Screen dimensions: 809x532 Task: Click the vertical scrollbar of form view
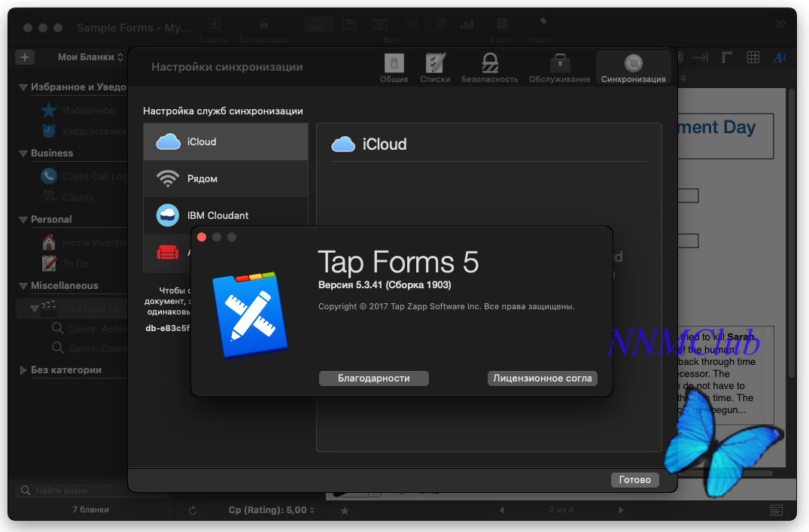tap(792, 233)
